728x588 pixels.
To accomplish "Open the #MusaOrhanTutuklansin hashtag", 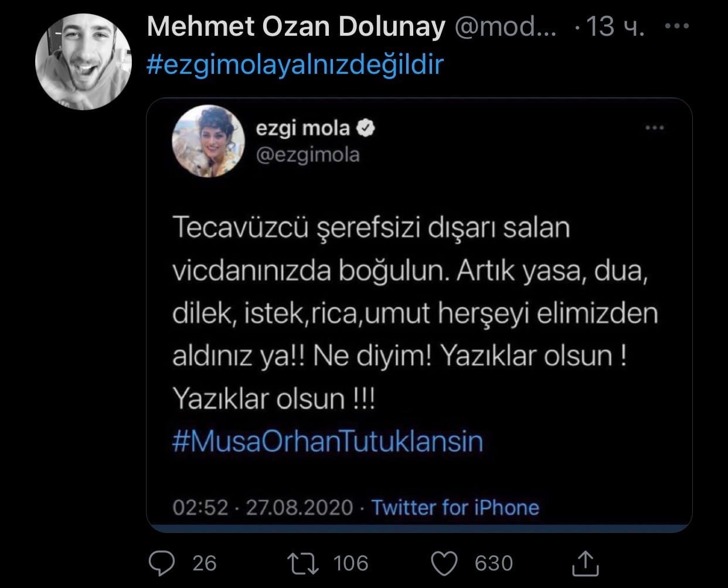I will pyautogui.click(x=328, y=441).
